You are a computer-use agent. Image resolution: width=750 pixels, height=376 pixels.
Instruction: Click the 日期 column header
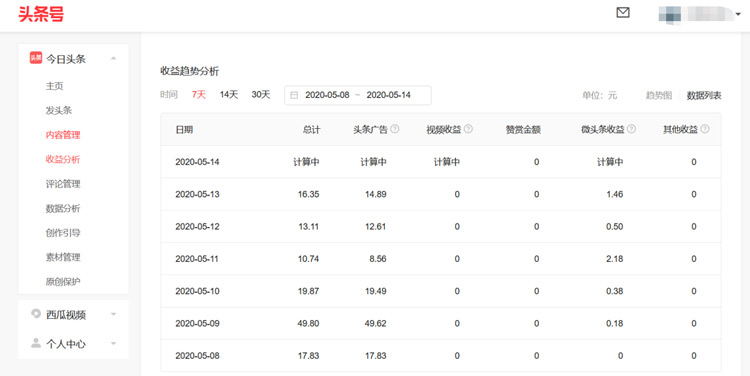184,130
